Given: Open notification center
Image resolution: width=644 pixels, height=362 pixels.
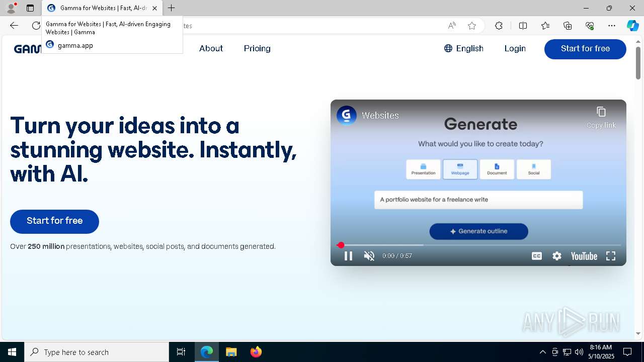Looking at the screenshot, I should [x=627, y=352].
